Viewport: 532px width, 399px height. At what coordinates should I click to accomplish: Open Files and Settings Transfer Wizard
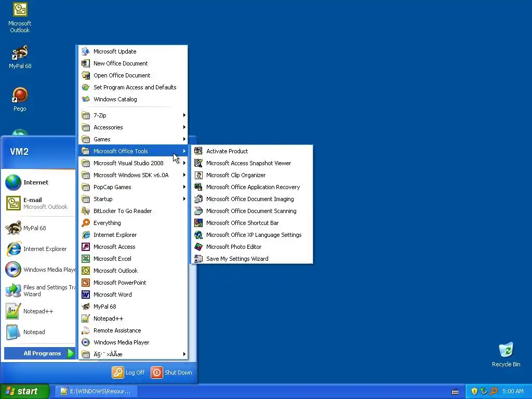pos(39,290)
